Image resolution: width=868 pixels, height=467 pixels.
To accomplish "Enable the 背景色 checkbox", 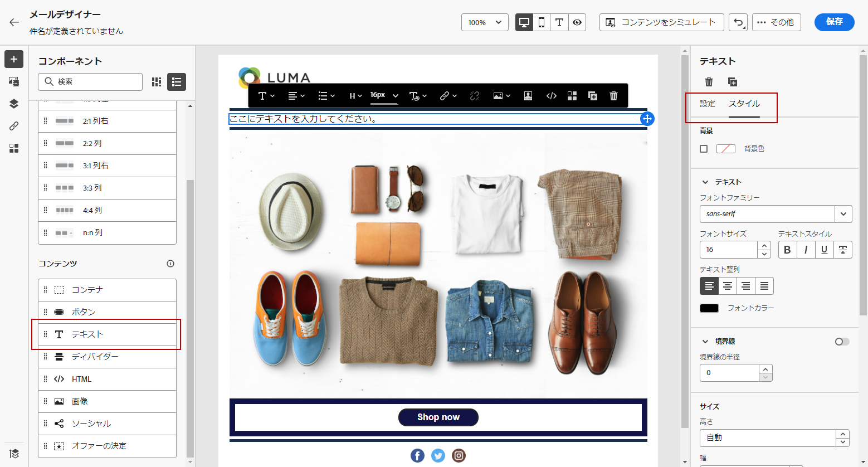I will (704, 149).
